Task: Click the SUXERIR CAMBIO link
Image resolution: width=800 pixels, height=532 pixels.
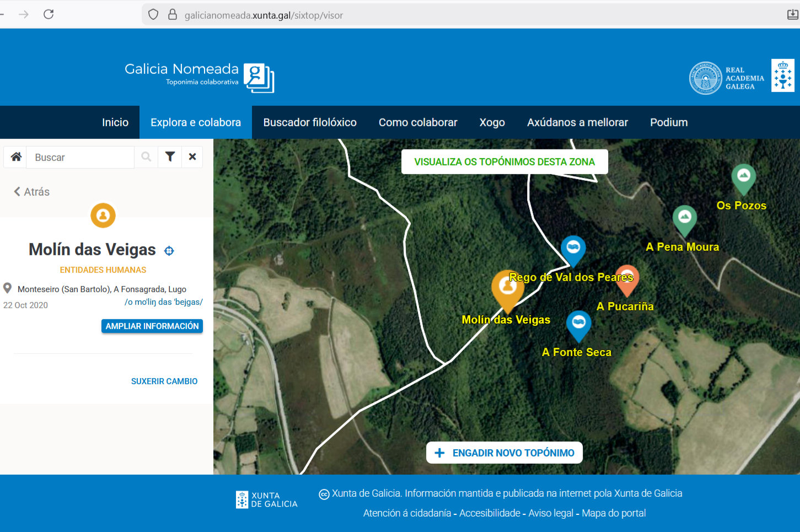Action: [164, 381]
